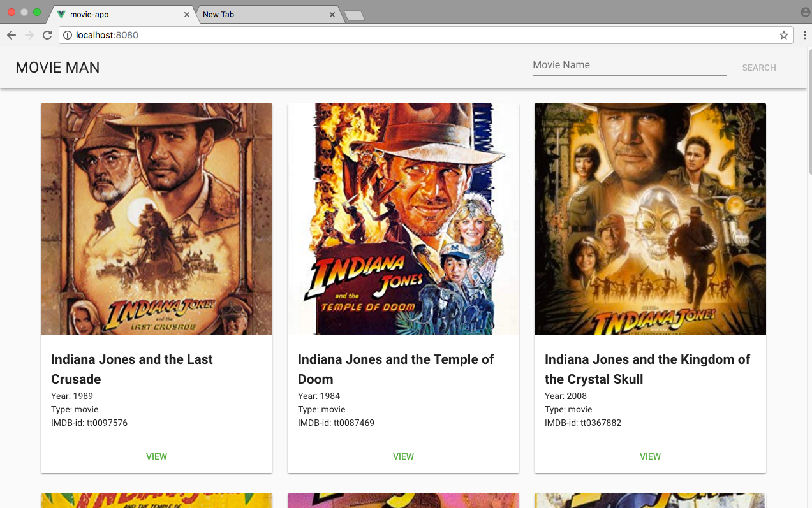Open a new tab with the new-tab button
The width and height of the screenshot is (812, 508).
click(354, 15)
